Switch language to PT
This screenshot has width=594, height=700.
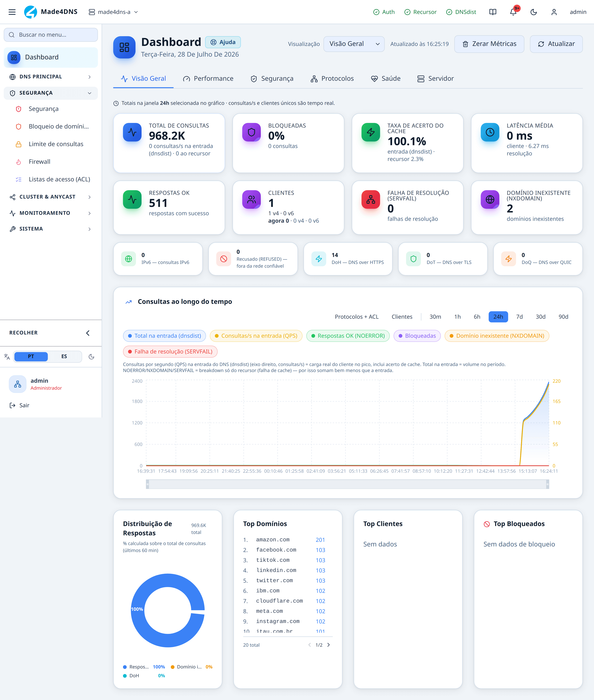(x=31, y=356)
